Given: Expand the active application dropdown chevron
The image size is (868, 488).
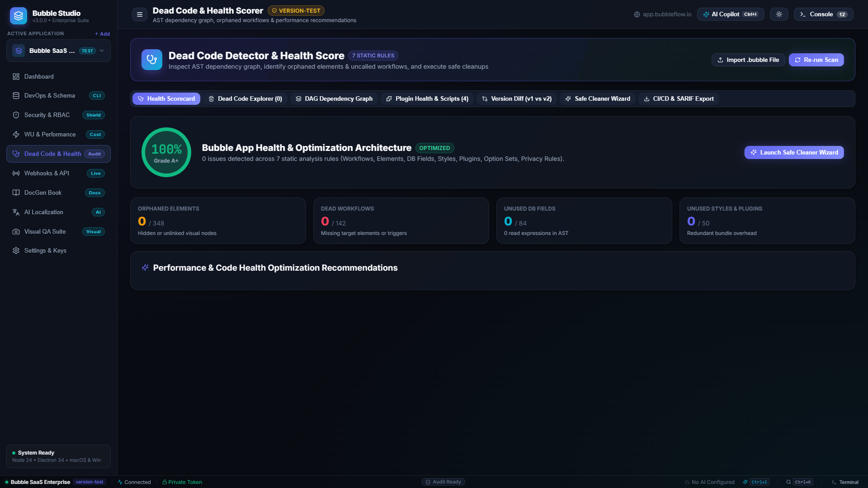Looking at the screenshot, I should [102, 51].
